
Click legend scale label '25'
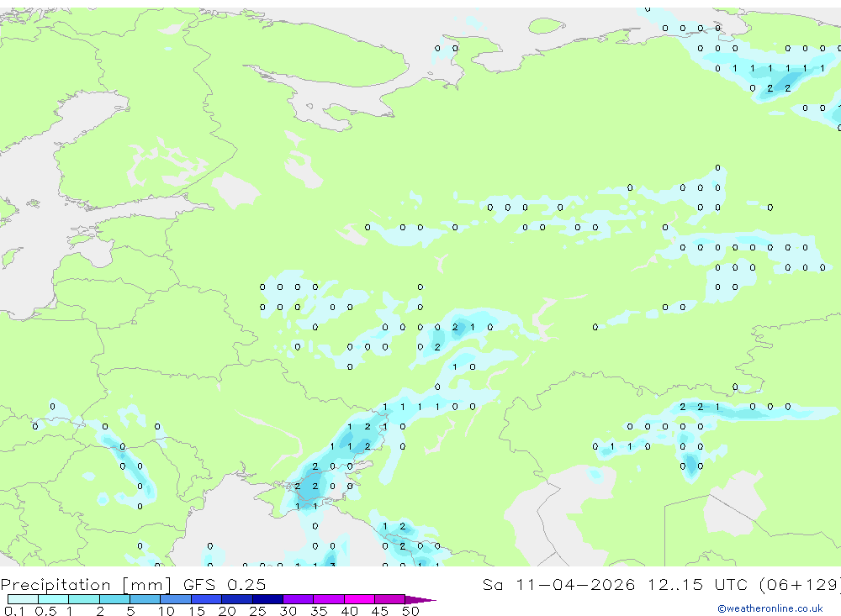[x=257, y=611]
